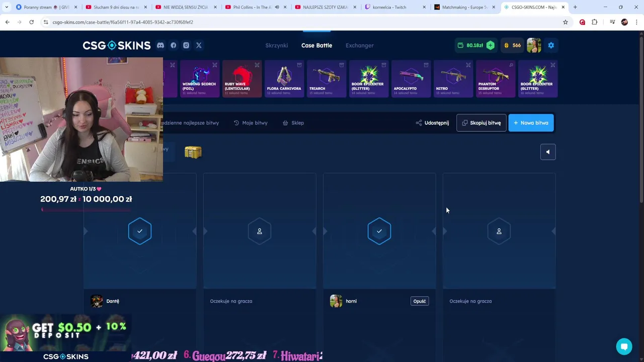Switch to the Poranny stream browser tab
Image resolution: width=644 pixels, height=362 pixels.
click(x=47, y=7)
